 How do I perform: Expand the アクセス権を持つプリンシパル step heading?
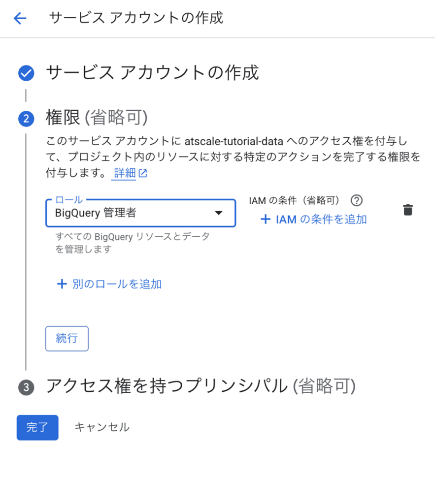click(x=200, y=386)
